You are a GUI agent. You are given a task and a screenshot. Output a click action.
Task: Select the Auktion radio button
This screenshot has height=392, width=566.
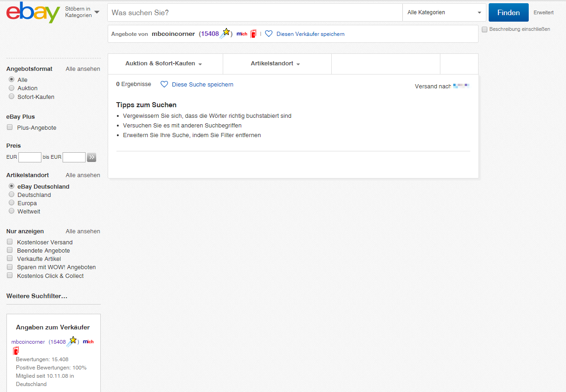[x=12, y=88]
